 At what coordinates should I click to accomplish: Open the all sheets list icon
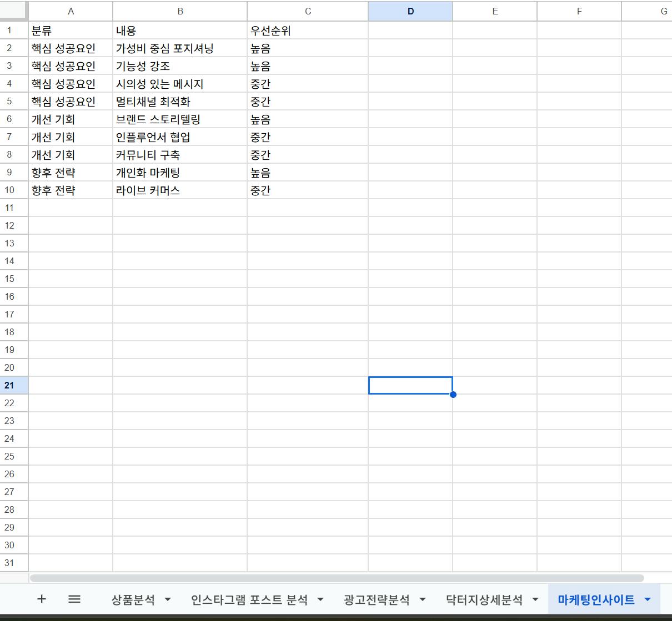pos(74,599)
